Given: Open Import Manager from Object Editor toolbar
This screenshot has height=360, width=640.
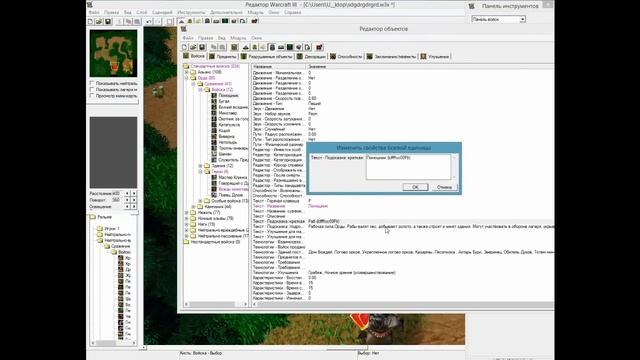Looking at the screenshot, I should pyautogui.click(x=307, y=47).
